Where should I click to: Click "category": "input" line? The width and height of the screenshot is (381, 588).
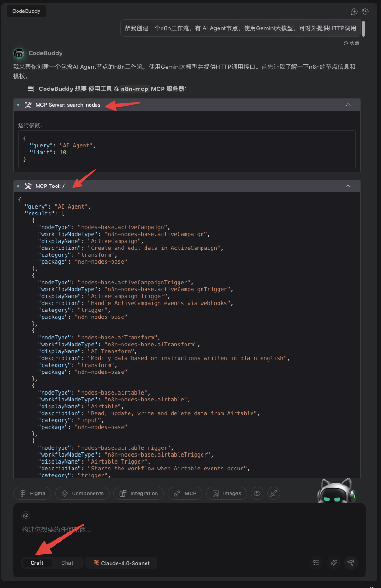(71, 420)
